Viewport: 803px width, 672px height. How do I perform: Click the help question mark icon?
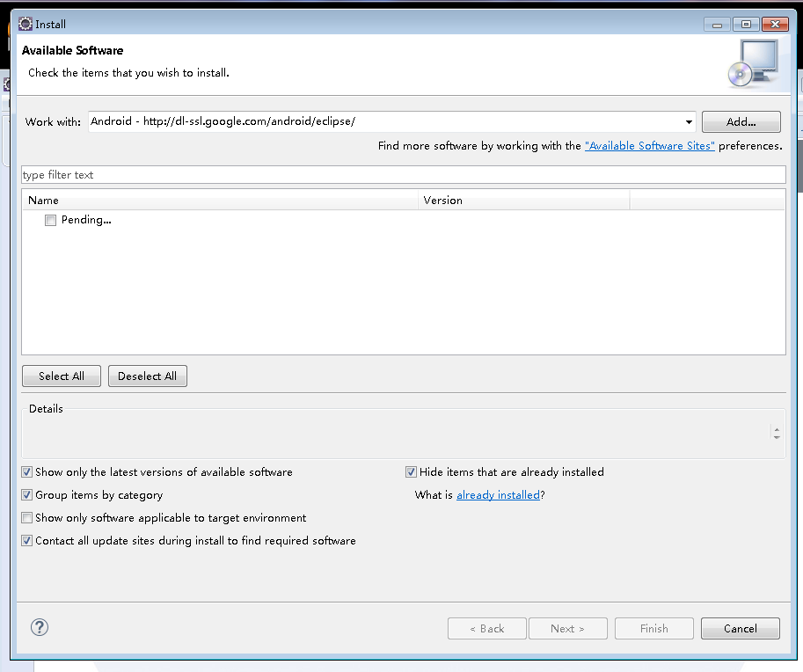tap(40, 627)
